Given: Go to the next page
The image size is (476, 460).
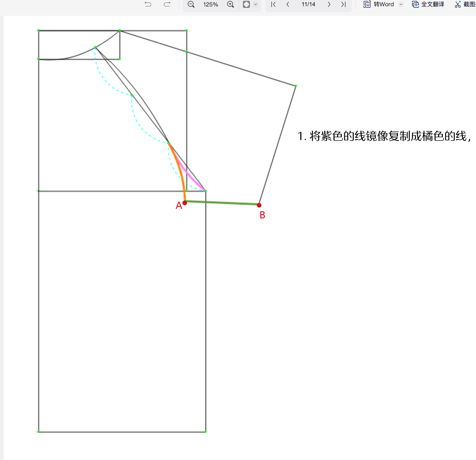Looking at the screenshot, I should coord(329,4).
